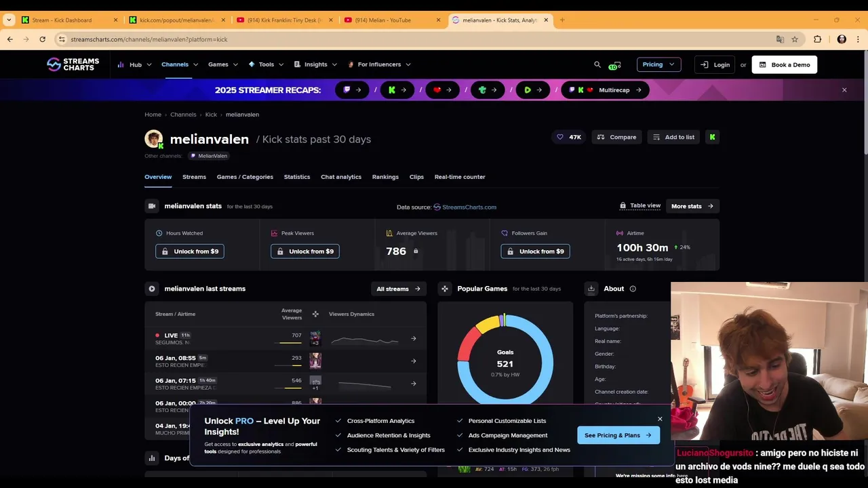Open the Kick streamer recap pill
Viewport: 868px width, 488px height.
tap(397, 89)
